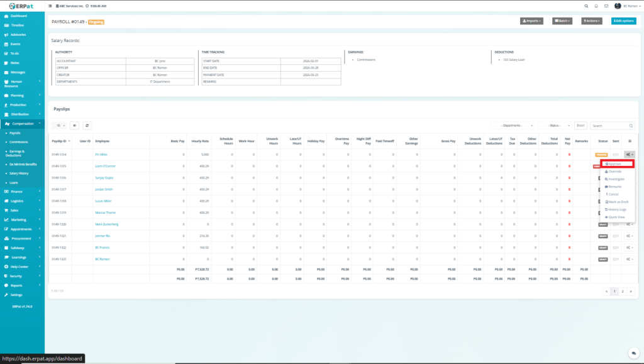Open the Departments filter dropdown
This screenshot has width=644, height=364.
[514, 126]
